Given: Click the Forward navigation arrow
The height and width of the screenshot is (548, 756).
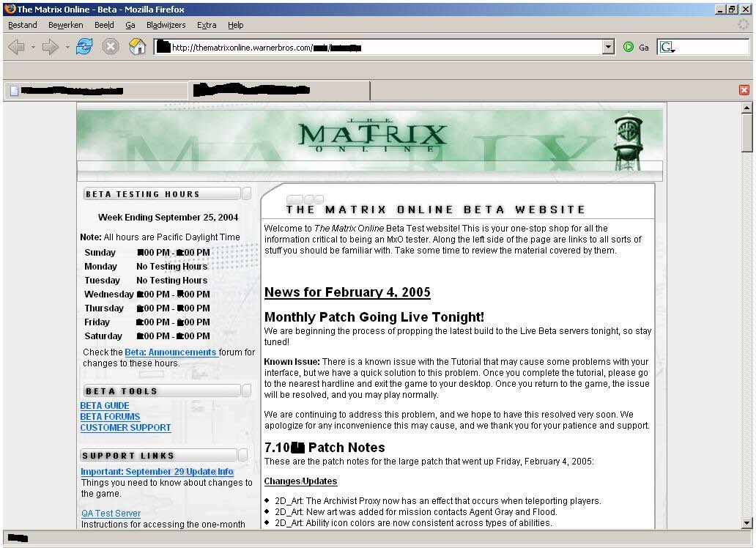Looking at the screenshot, I should click(x=50, y=47).
